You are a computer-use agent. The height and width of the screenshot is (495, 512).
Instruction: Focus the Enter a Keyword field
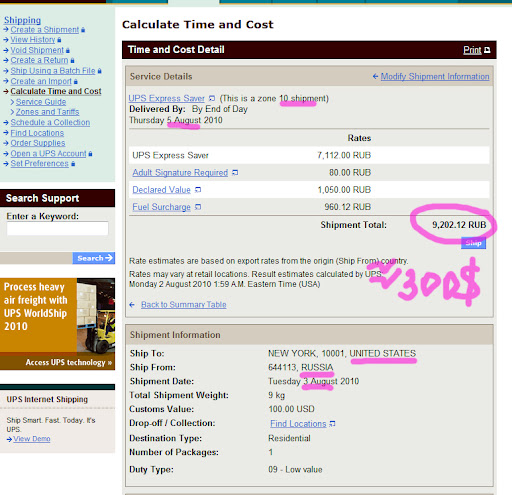pos(57,229)
